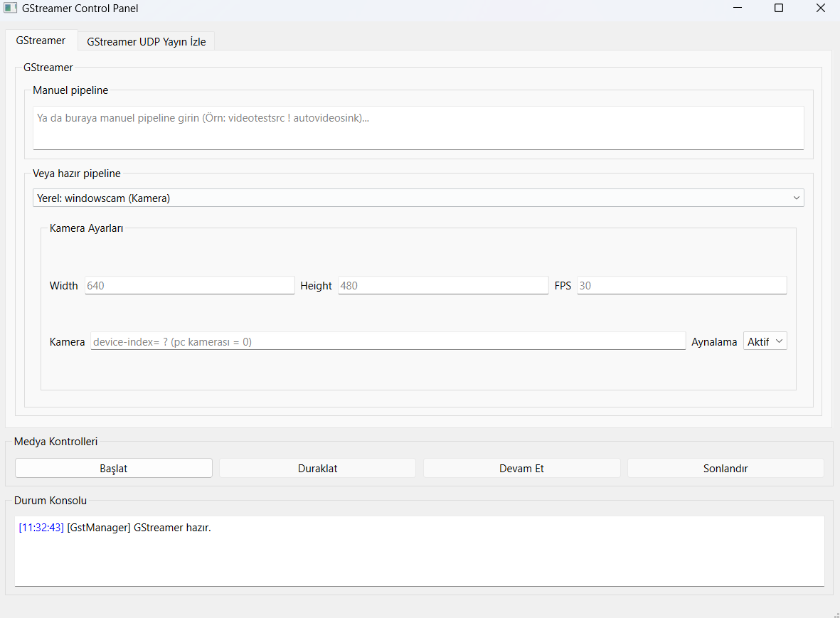
Task: Select the Height input field
Action: (x=442, y=285)
